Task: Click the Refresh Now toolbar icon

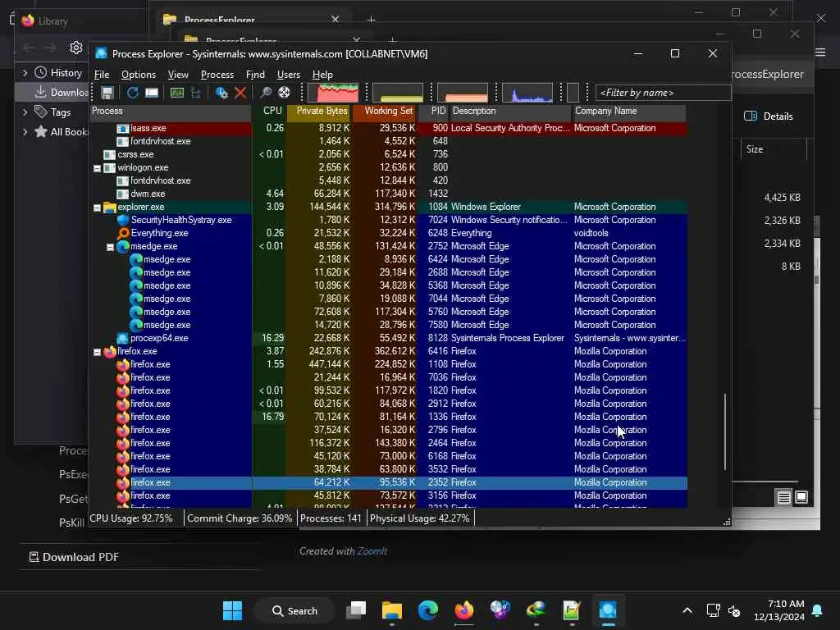Action: (132, 93)
